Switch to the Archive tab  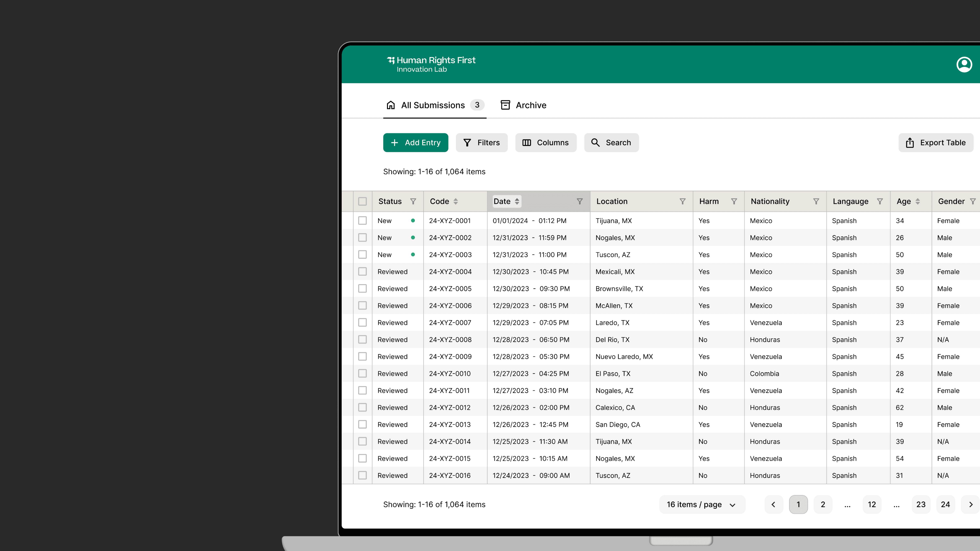[x=523, y=105]
